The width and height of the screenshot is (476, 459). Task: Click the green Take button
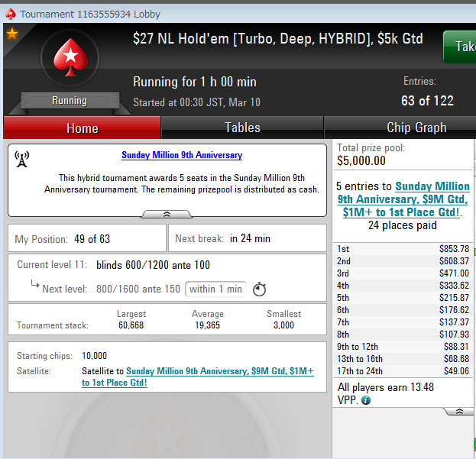pos(460,47)
